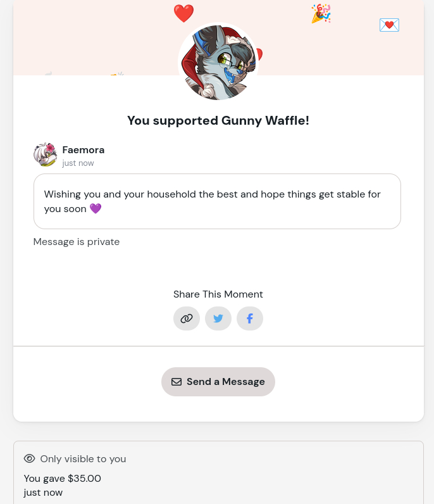This screenshot has width=434, height=504.
Task: Open Faemora's avatar thumbnail
Action: point(46,155)
